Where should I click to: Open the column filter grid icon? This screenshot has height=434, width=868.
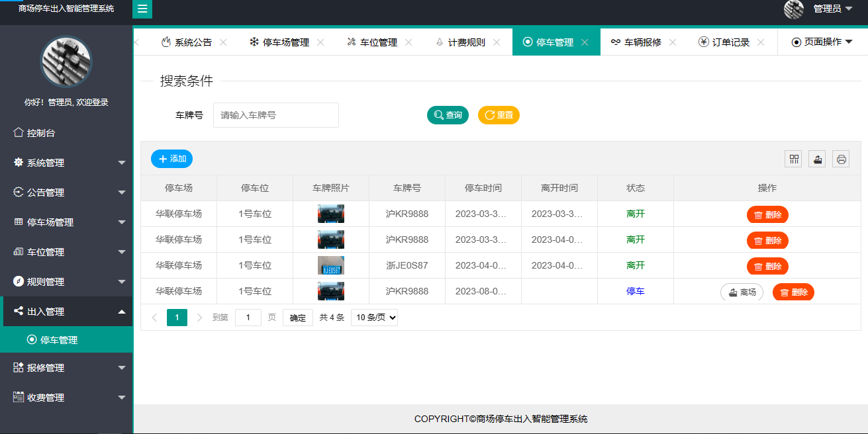pyautogui.click(x=793, y=159)
